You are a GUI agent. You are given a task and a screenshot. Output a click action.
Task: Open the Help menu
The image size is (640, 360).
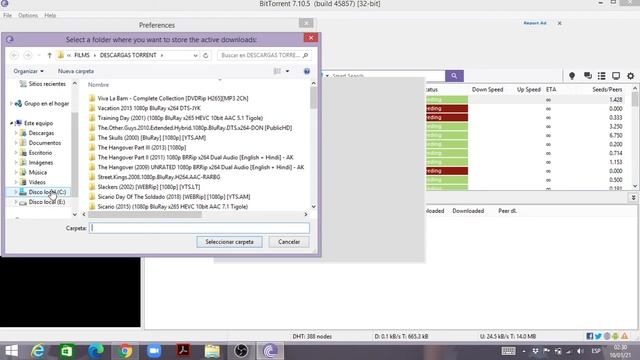click(x=50, y=16)
